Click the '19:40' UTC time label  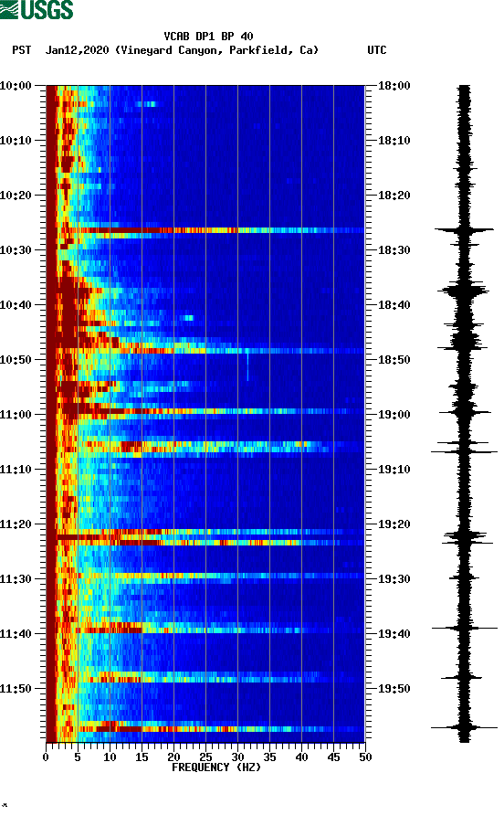point(394,634)
